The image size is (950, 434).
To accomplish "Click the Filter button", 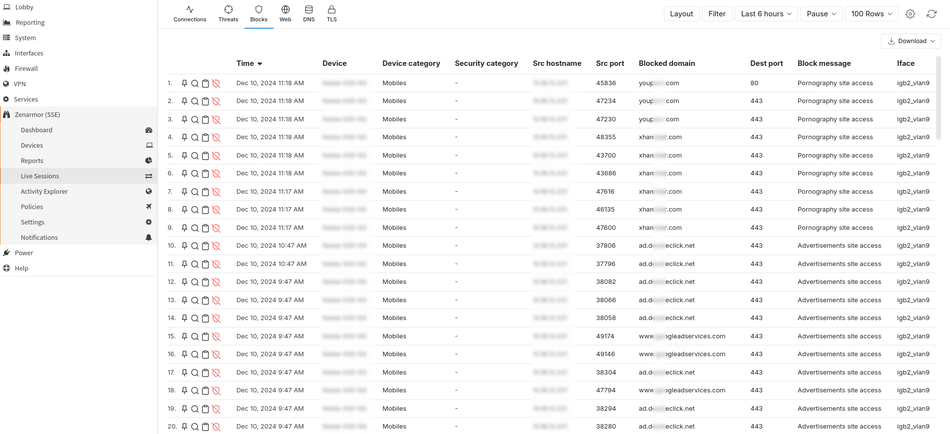I will (717, 14).
